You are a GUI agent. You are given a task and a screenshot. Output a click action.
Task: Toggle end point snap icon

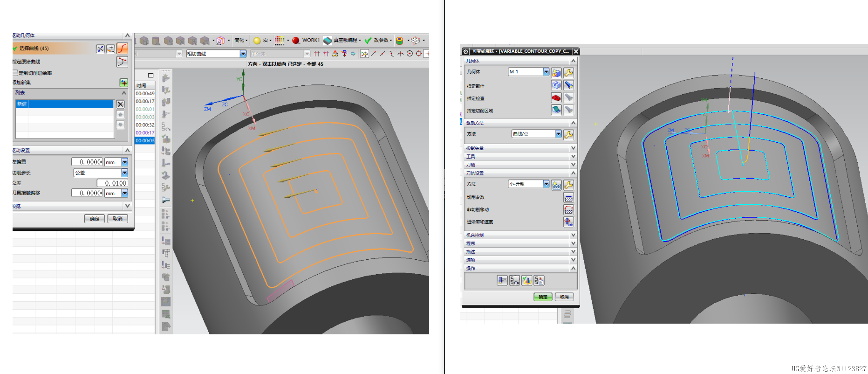point(373,54)
